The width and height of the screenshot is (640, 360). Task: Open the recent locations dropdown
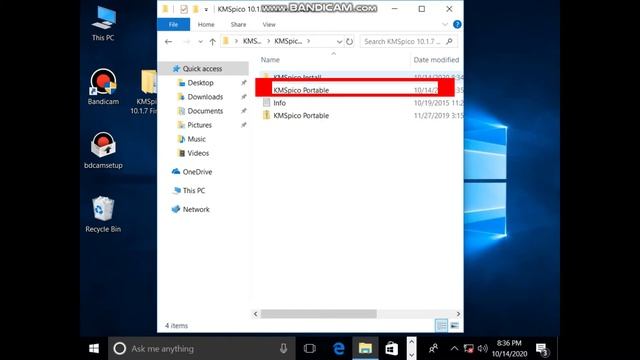200,42
